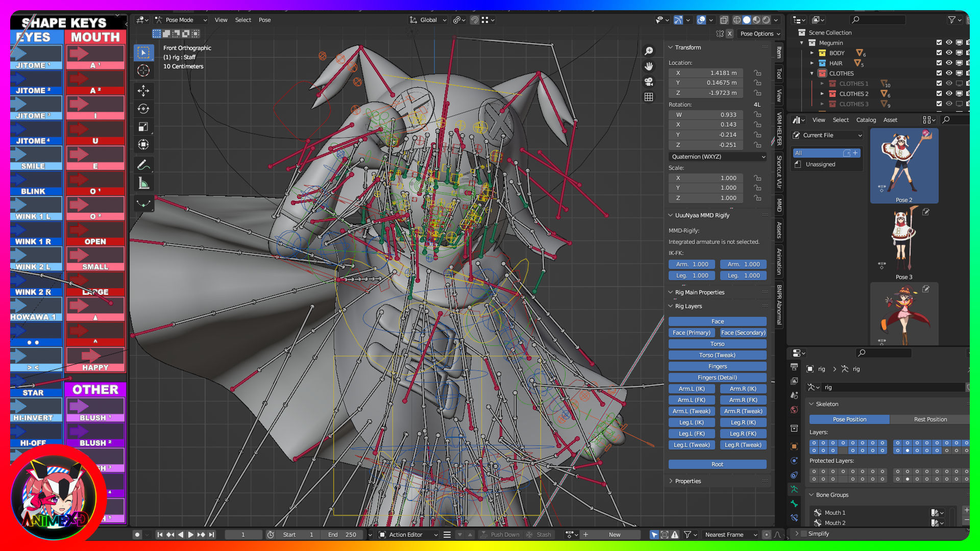Select the Select Box tool
The height and width of the screenshot is (551, 980).
pos(143,53)
